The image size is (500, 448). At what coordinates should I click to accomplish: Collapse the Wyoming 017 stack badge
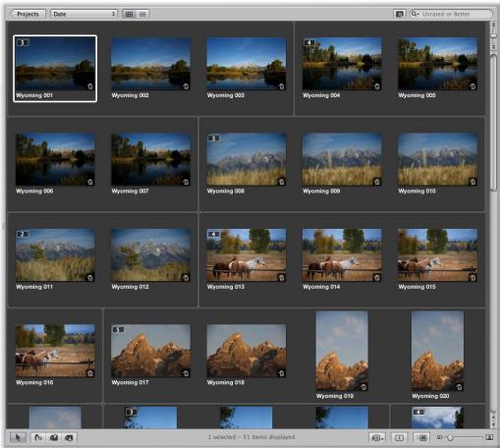pyautogui.click(x=118, y=329)
